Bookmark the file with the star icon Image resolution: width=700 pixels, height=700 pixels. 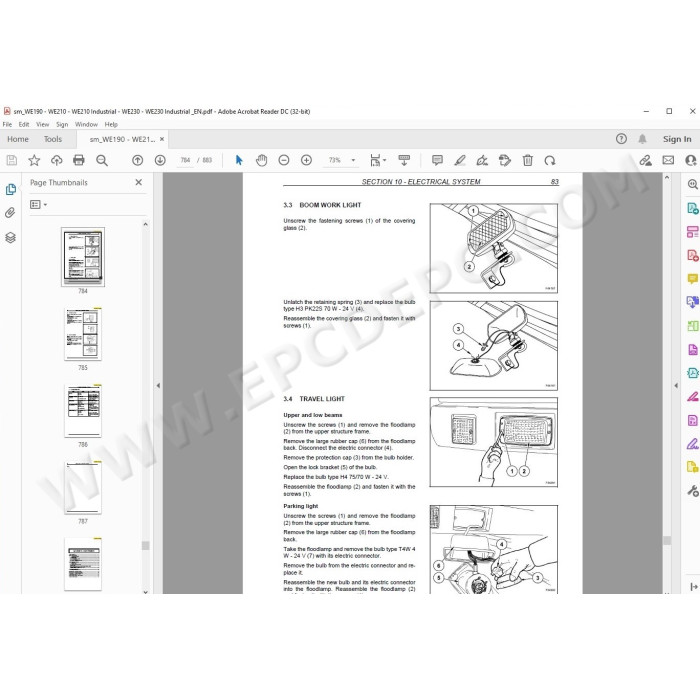34,160
